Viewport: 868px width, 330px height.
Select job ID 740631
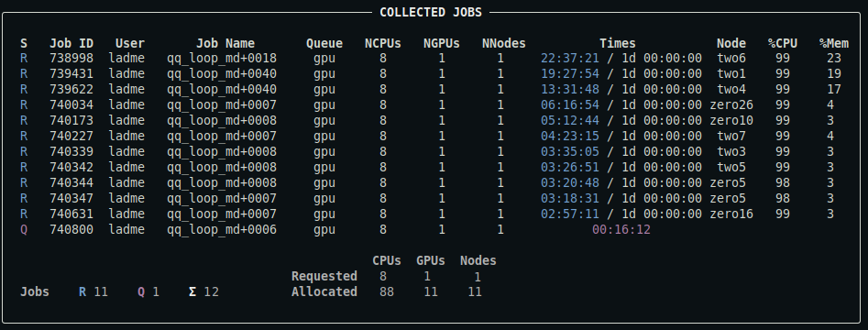point(71,214)
